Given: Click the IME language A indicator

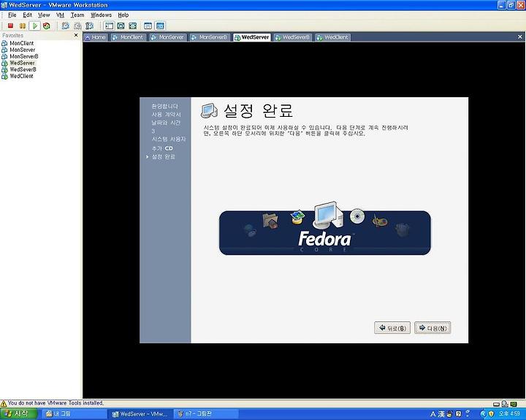Looking at the screenshot, I should [433, 414].
